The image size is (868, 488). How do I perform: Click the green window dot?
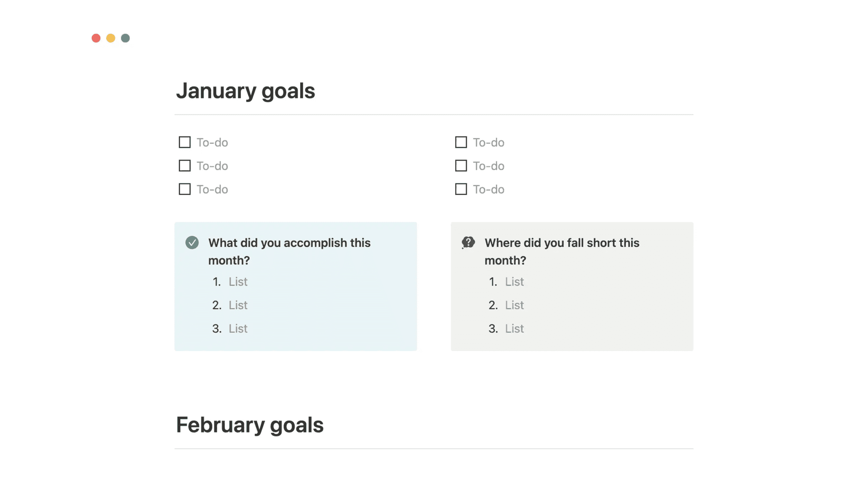(126, 38)
